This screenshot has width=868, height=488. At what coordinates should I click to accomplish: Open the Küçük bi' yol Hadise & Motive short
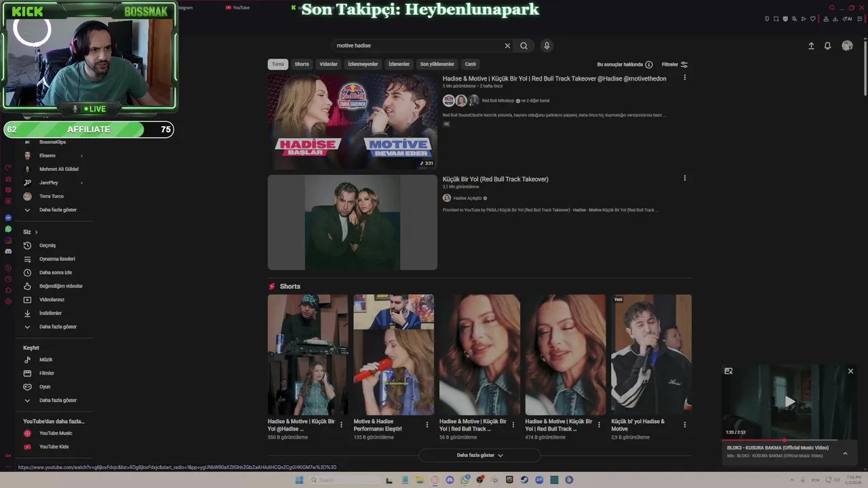pos(651,354)
